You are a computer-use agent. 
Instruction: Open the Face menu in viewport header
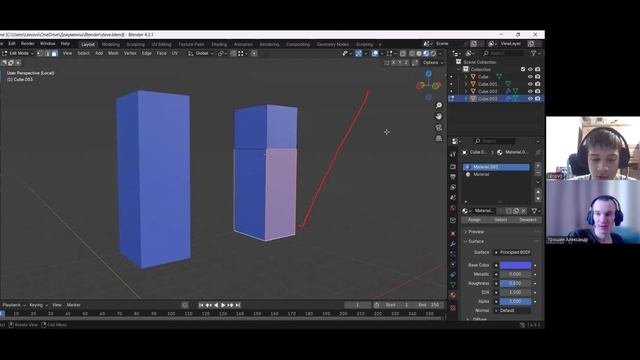pos(161,53)
